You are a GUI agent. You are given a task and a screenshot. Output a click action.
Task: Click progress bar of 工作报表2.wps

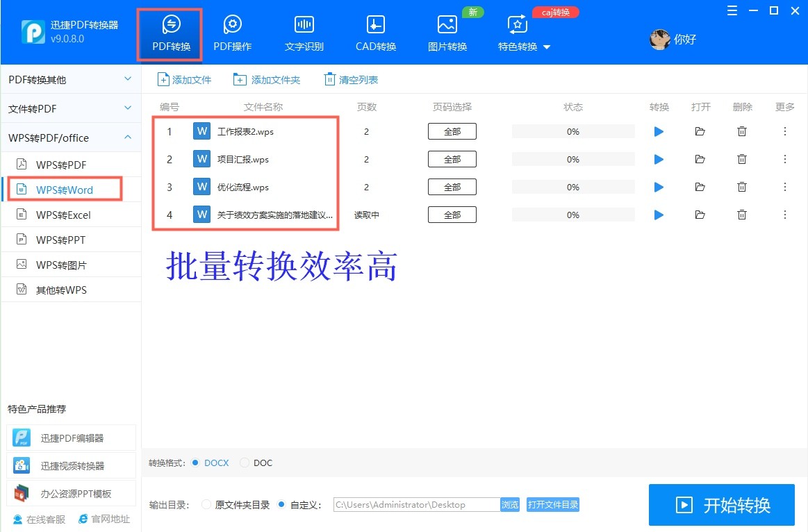coord(573,131)
